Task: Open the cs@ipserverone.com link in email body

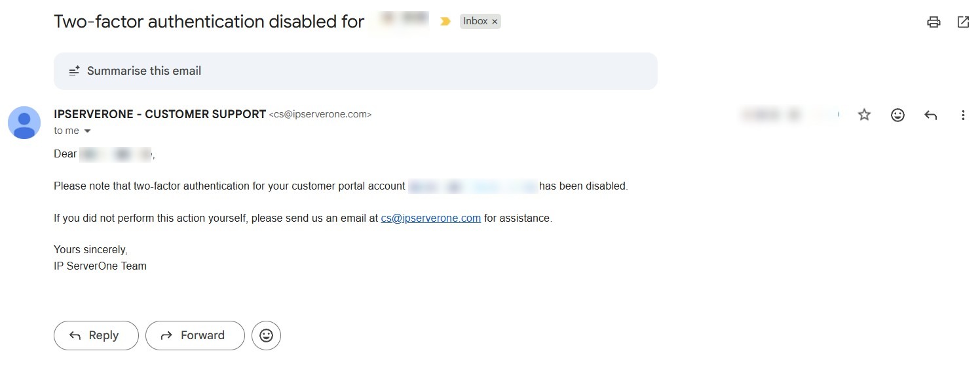Action: (430, 218)
